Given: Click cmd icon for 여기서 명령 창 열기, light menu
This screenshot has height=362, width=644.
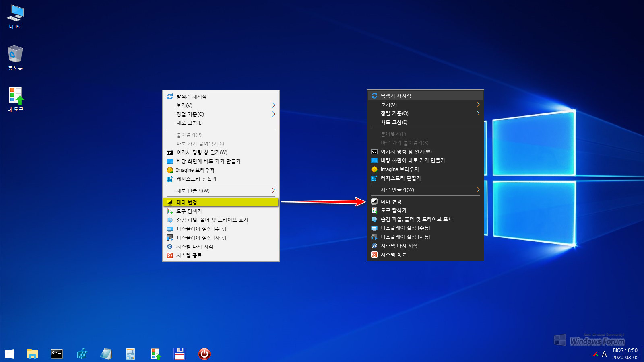Looking at the screenshot, I should click(x=170, y=152).
